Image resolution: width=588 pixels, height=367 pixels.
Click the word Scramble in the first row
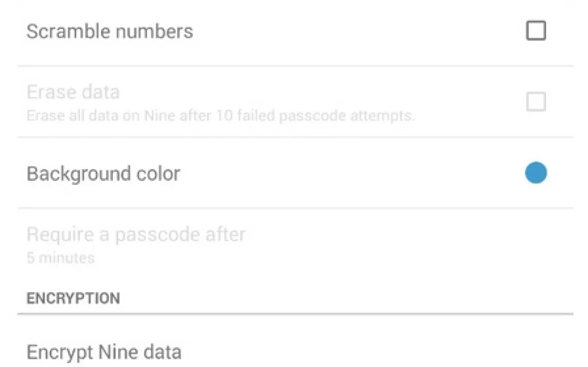[68, 32]
